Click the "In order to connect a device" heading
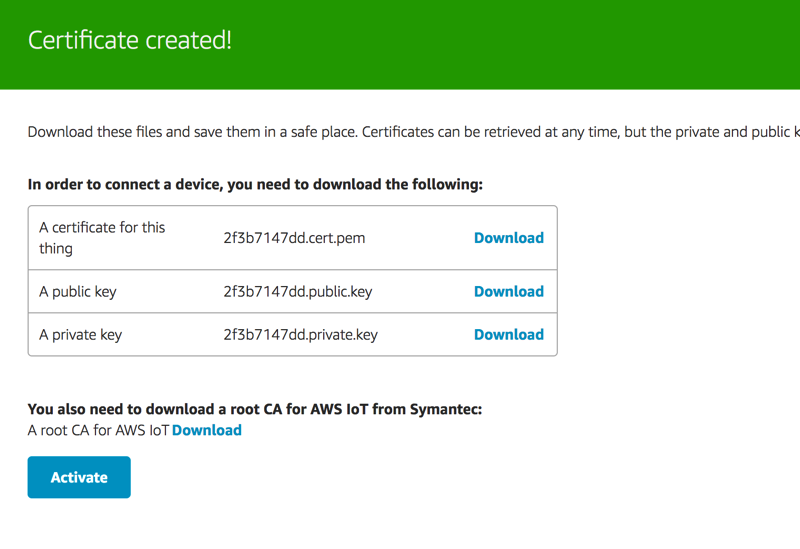 click(x=254, y=184)
